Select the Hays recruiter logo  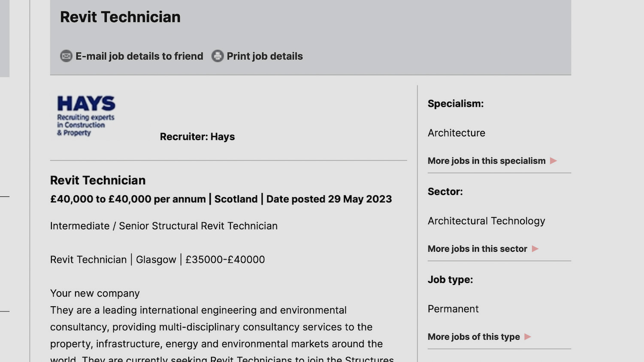point(86,115)
